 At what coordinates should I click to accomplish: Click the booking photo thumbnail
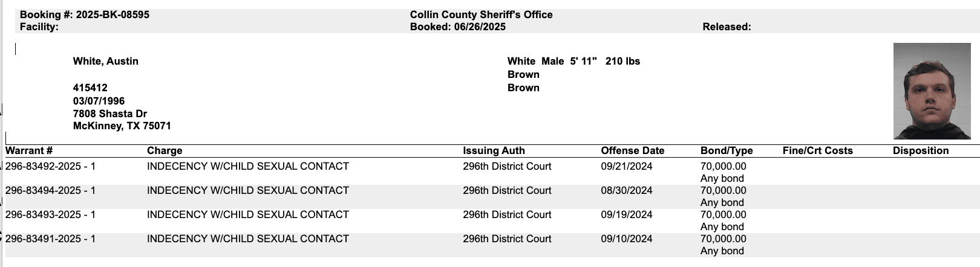[x=932, y=91]
